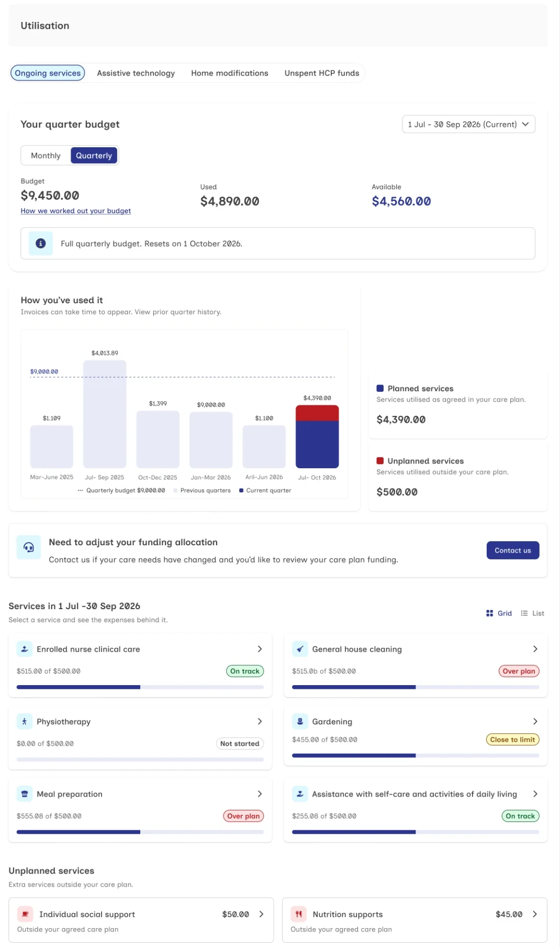Open Individual social support chevron

pos(261,914)
